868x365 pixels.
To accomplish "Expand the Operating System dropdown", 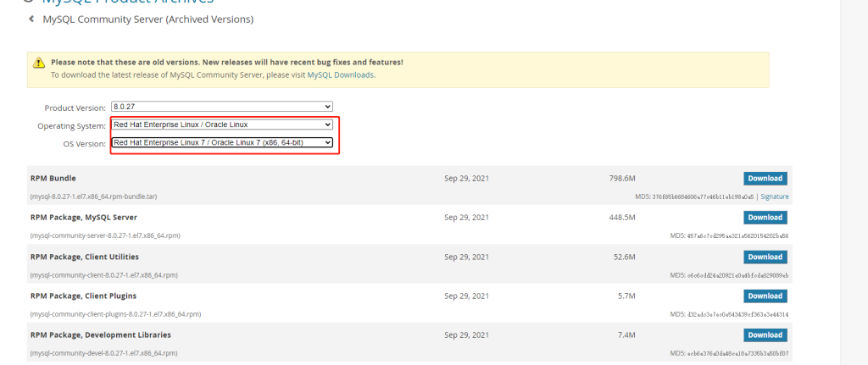I will pos(221,124).
